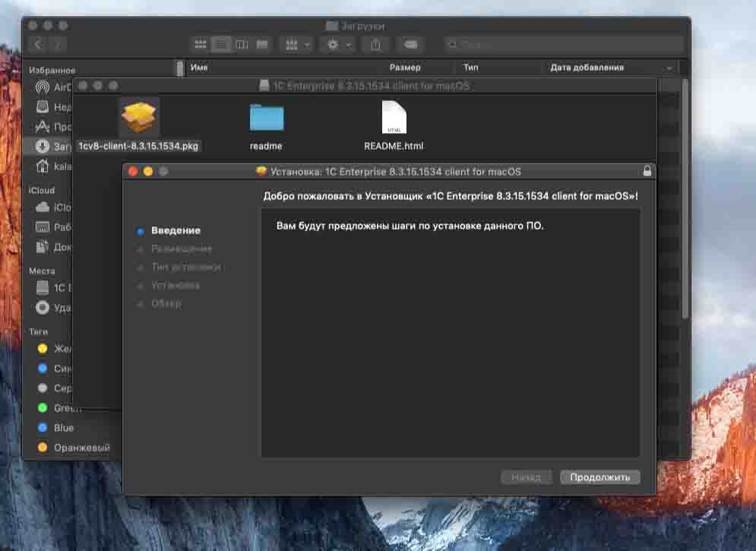This screenshot has width=756, height=551.
Task: Click the Назад button in installer
Action: pos(526,477)
